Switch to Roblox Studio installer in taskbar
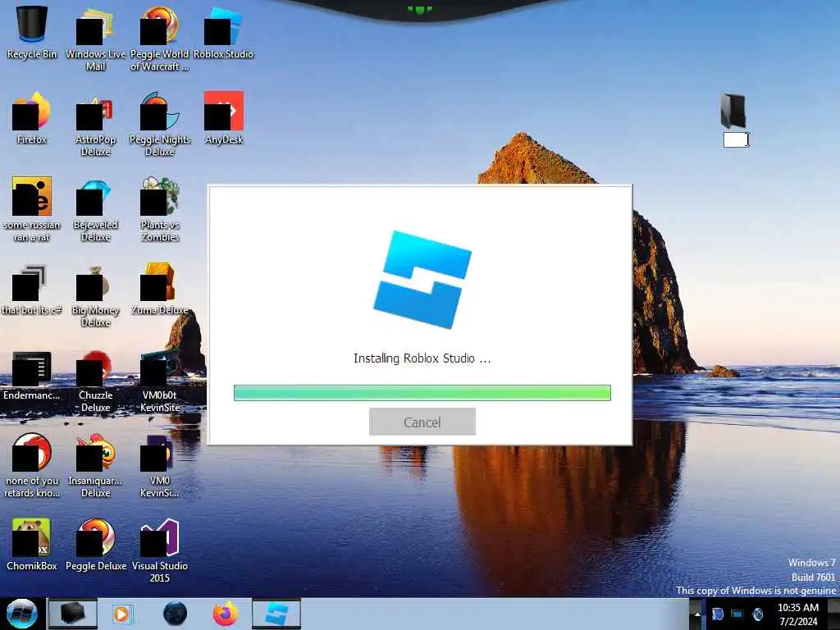Image resolution: width=840 pixels, height=630 pixels. (x=276, y=614)
